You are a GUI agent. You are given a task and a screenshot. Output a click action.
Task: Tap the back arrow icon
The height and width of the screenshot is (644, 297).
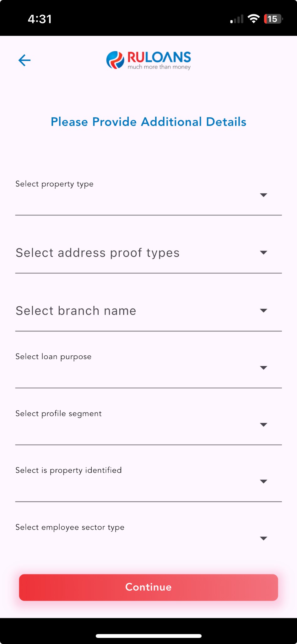24,60
